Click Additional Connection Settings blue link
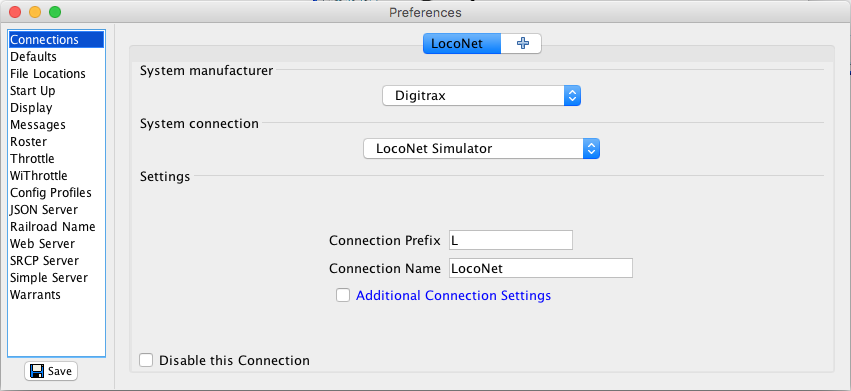This screenshot has height=391, width=851. (453, 295)
